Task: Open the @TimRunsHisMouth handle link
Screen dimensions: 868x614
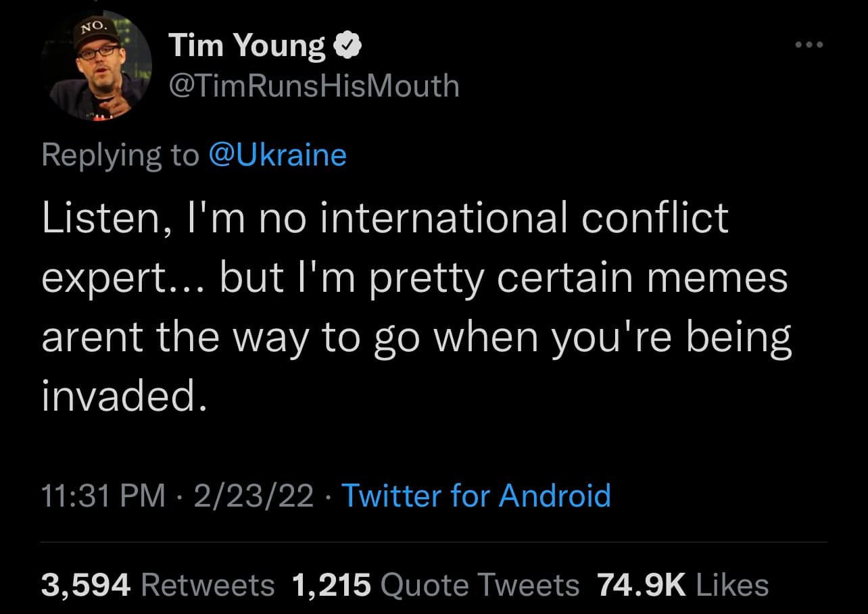Action: pos(314,86)
